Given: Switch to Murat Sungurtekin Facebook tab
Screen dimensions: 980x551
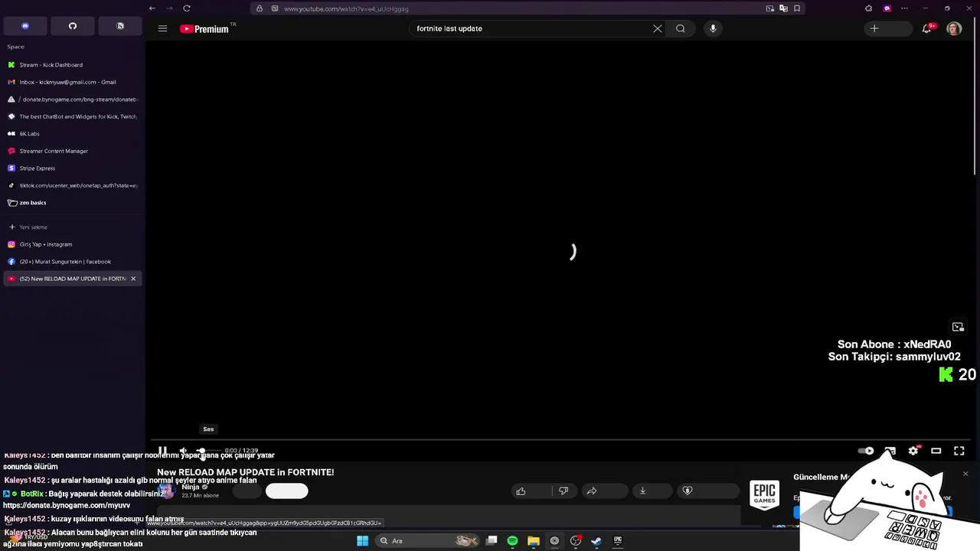Looking at the screenshot, I should (x=73, y=262).
